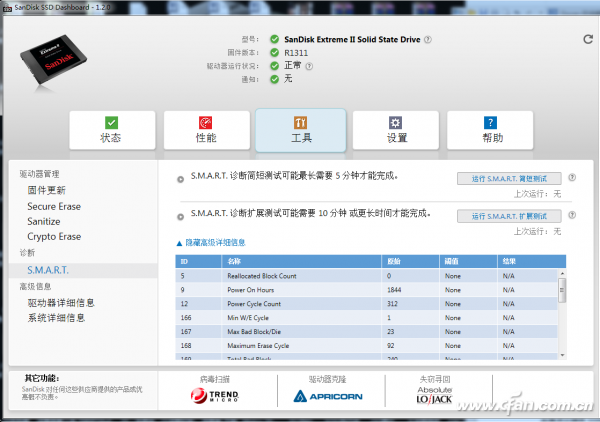600x422 pixels.
Task: Click green check icon beside 无 notification
Action: tap(274, 79)
